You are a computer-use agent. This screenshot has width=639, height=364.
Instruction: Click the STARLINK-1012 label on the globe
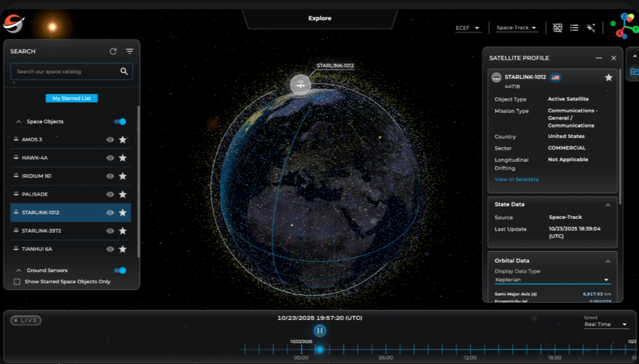[x=335, y=66]
